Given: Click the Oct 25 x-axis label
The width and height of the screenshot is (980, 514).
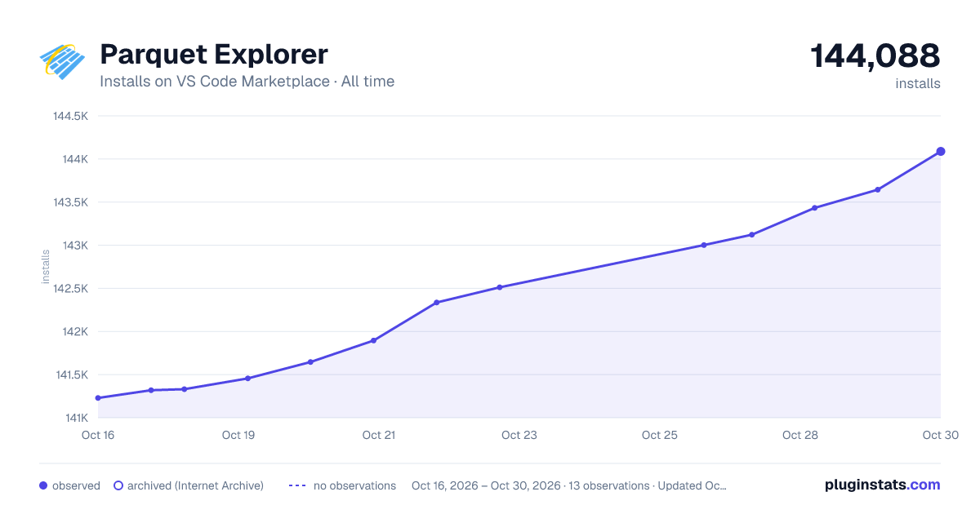Looking at the screenshot, I should click(660, 435).
